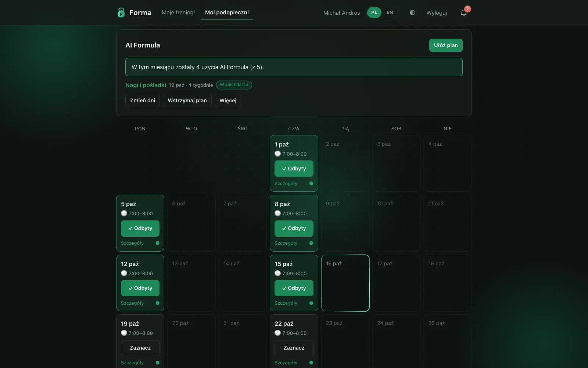Open Szczegóły for 1 paź
Viewport: 588px width, 368px height.
tap(286, 183)
